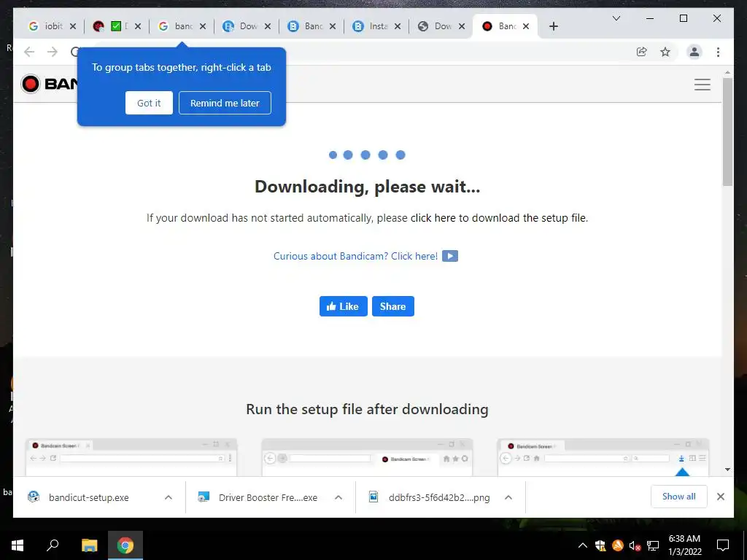Share this page using the share icon
The image size is (747, 560).
click(x=642, y=52)
